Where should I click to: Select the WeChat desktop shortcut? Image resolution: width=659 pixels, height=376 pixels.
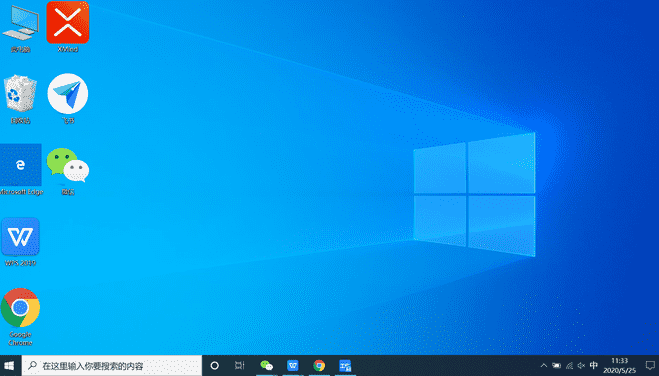pyautogui.click(x=68, y=171)
